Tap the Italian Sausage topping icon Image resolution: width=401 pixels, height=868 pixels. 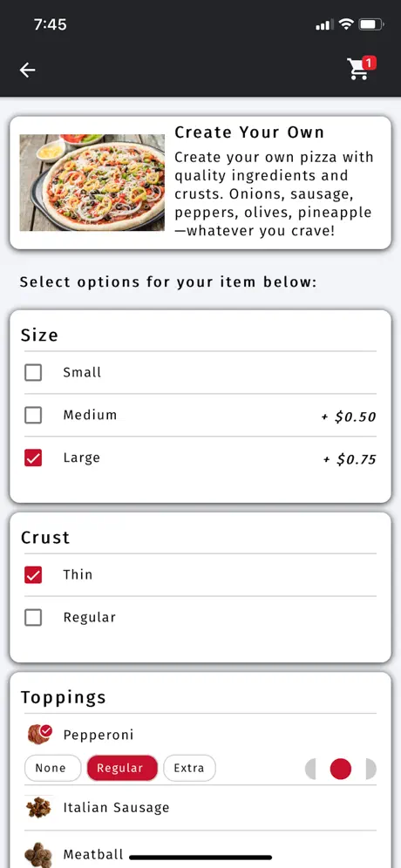coord(38,808)
